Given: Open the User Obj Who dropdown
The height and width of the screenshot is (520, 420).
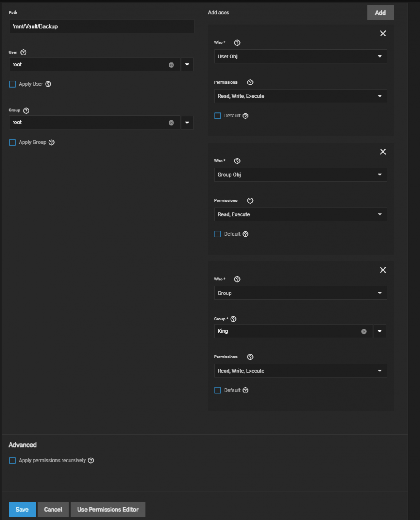Looking at the screenshot, I should [300, 57].
